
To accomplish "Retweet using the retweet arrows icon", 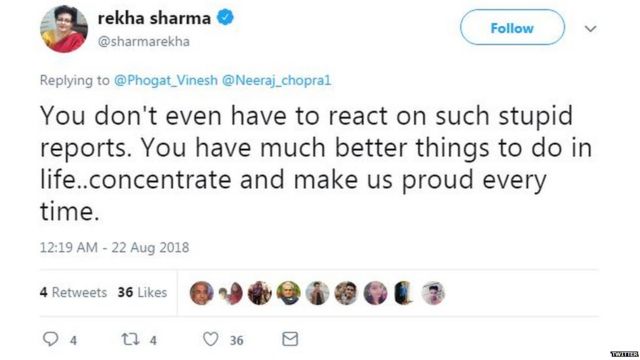I will [131, 339].
